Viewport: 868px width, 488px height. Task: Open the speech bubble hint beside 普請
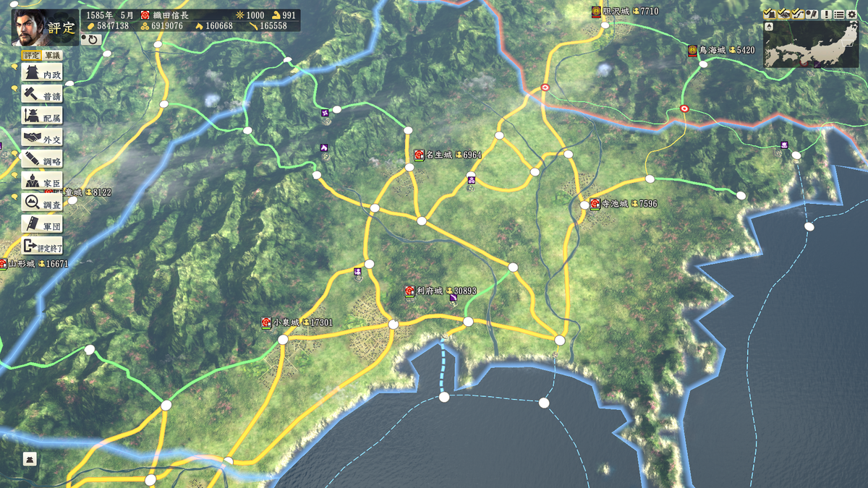tap(15, 89)
